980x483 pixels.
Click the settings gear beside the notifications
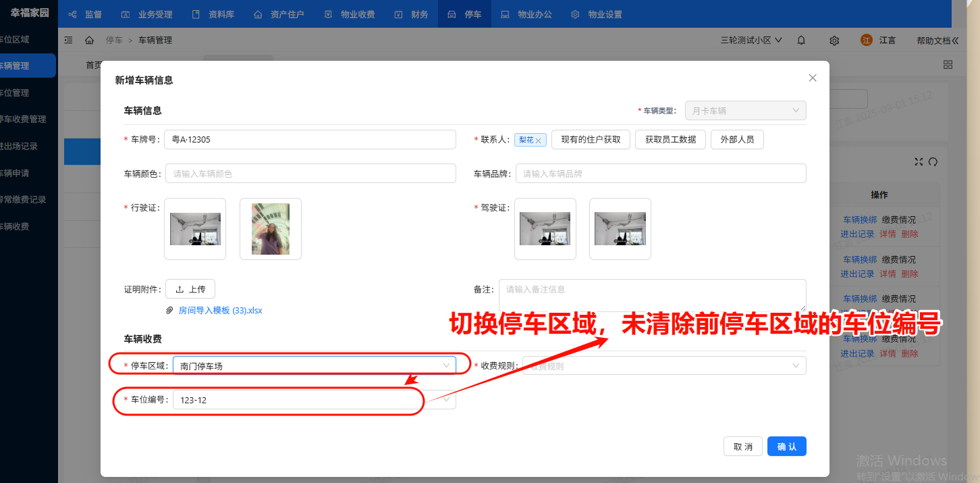pyautogui.click(x=834, y=40)
